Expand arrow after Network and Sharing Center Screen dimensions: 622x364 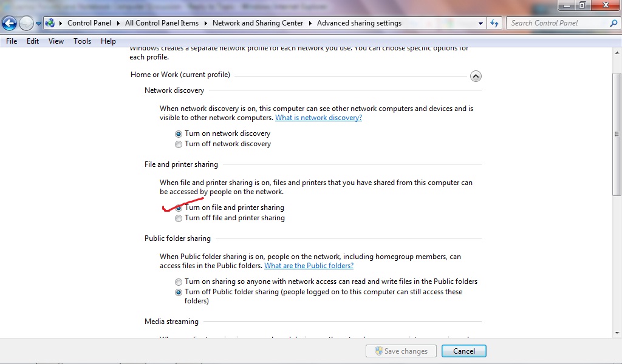(x=310, y=24)
